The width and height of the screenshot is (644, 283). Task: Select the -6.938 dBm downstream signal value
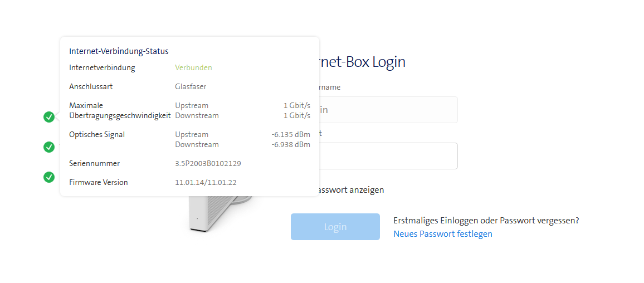point(291,145)
